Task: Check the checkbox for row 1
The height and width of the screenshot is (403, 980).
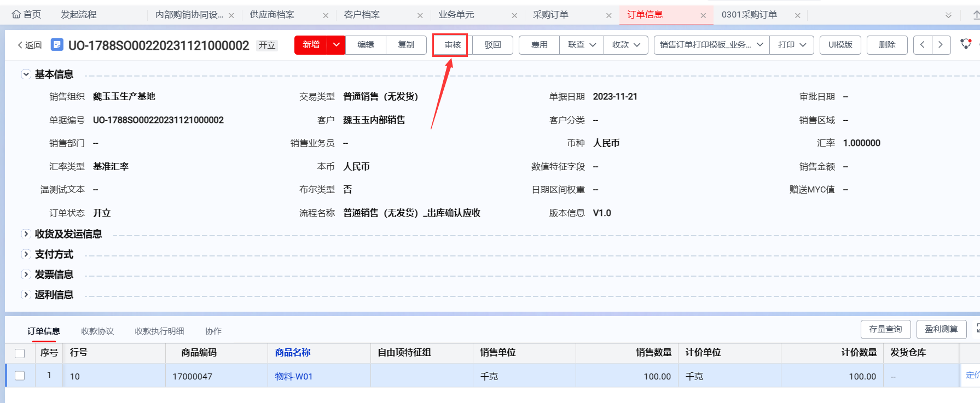Action: coord(20,376)
